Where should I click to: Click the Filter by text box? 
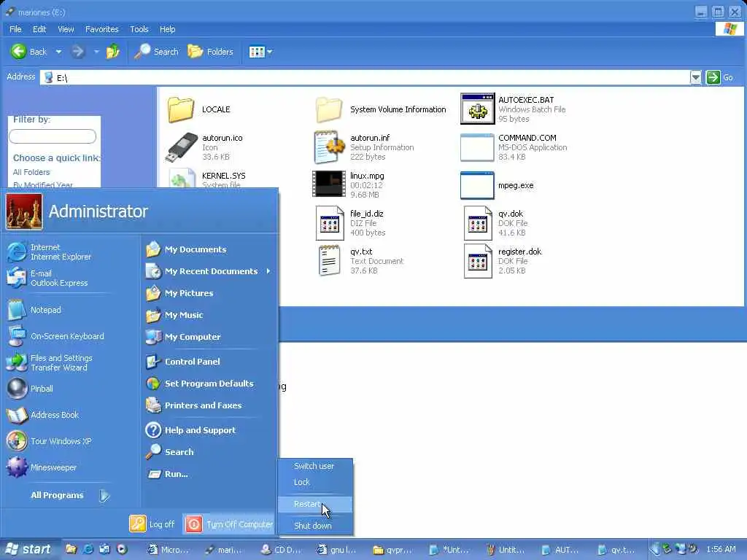click(x=53, y=136)
